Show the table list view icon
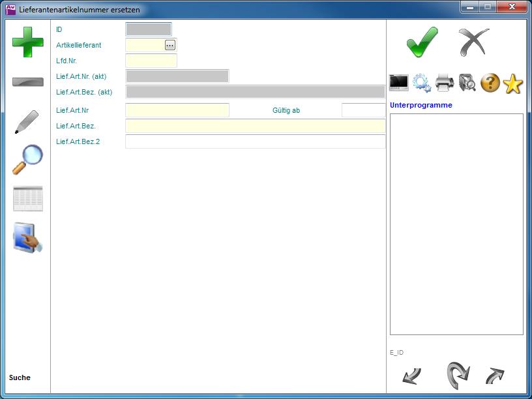This screenshot has height=399, width=532. point(28,199)
